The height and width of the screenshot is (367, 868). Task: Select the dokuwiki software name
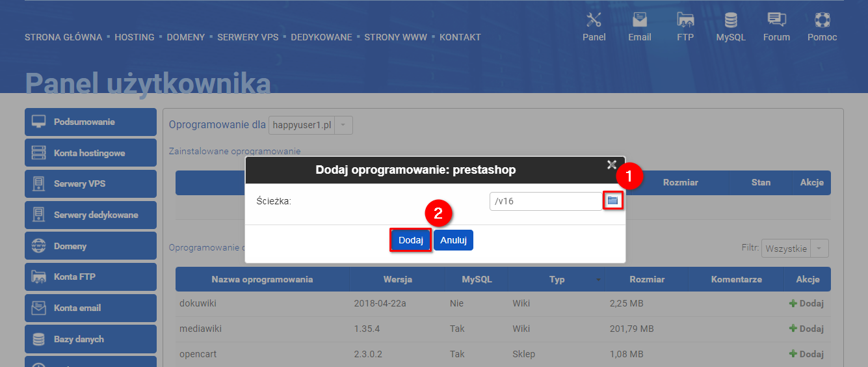198,303
